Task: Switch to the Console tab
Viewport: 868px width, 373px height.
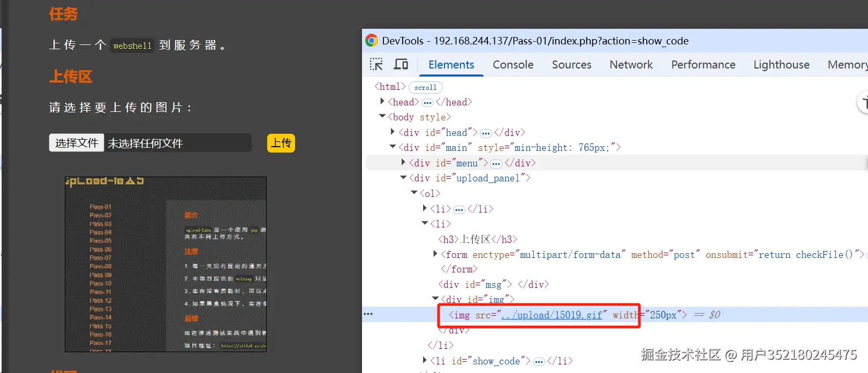Action: point(513,65)
